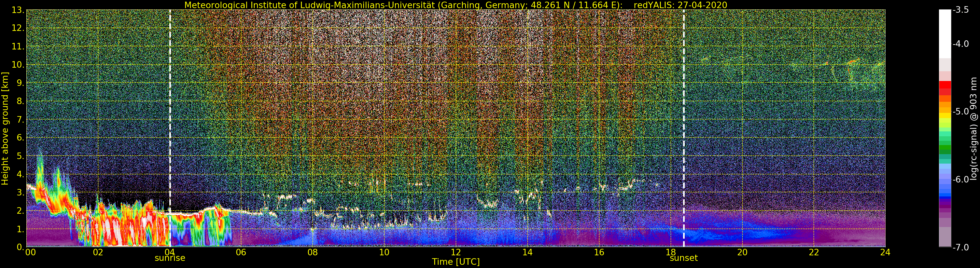The height and width of the screenshot is (268, 980).
Task: Click the 13. tick on the height axis
Action: [18, 10]
